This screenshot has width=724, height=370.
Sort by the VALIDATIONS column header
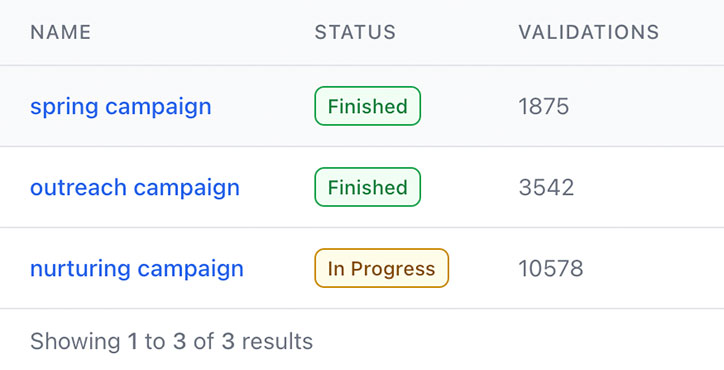click(x=589, y=32)
